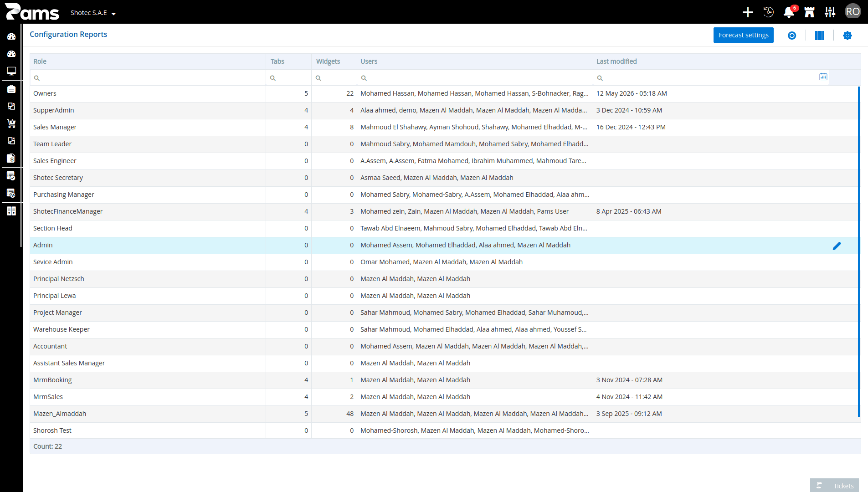Click the arrows icon just above the cart icon
Screen dimensions: 868x492
point(11,106)
